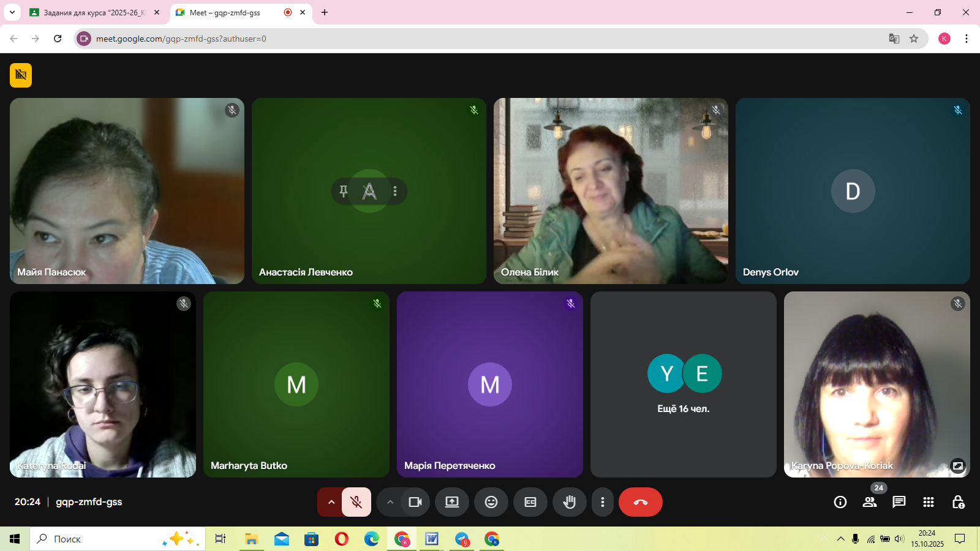Click the present screen icon
980x551 pixels.
tap(452, 502)
